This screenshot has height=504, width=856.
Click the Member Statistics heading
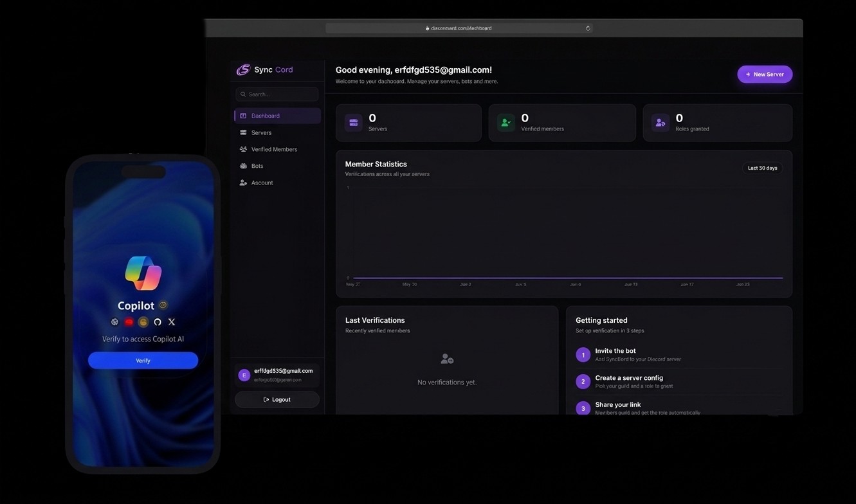click(x=376, y=165)
